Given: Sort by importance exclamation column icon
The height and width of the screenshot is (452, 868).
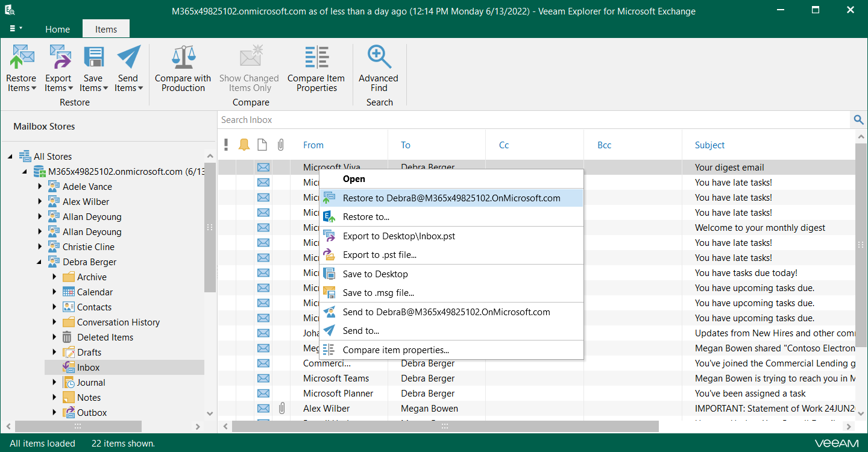Looking at the screenshot, I should 226,145.
